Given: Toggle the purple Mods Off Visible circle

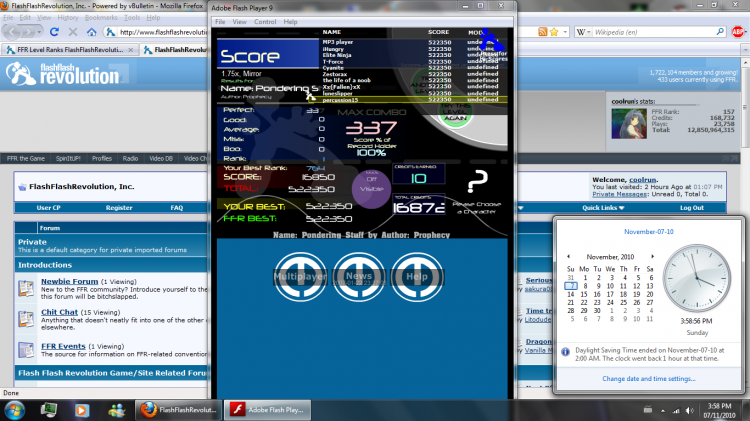Looking at the screenshot, I should [372, 189].
